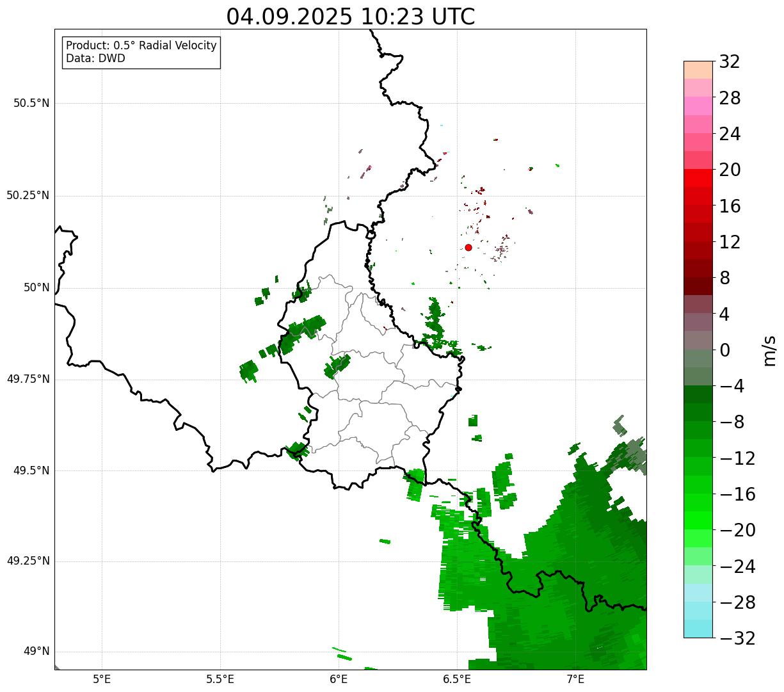Click the "Product: 0.5° Radial Velocity" label

(x=141, y=45)
